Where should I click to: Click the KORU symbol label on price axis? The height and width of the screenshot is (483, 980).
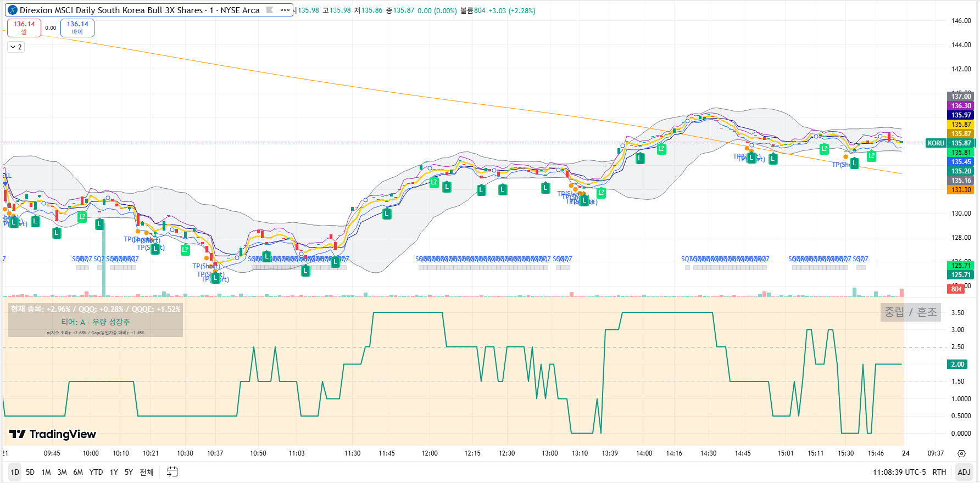(x=936, y=143)
